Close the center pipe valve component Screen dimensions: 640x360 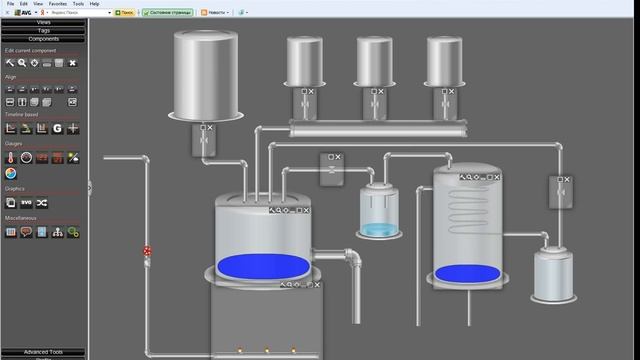338,157
